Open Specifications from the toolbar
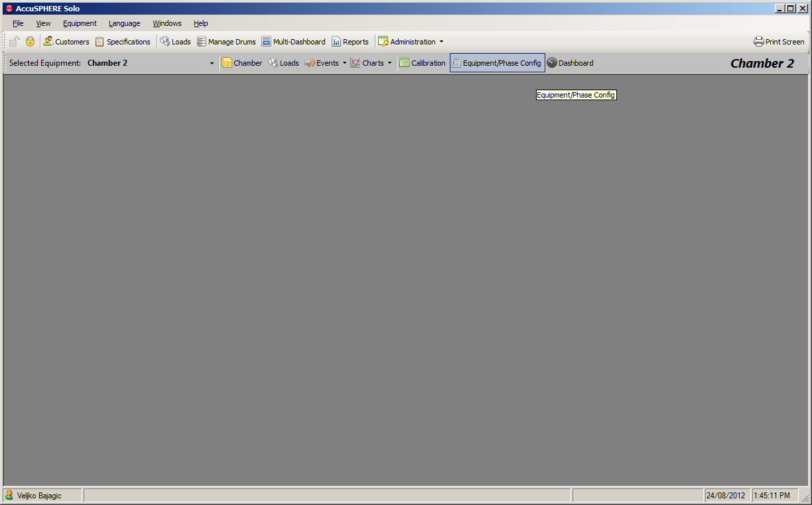 coord(123,42)
